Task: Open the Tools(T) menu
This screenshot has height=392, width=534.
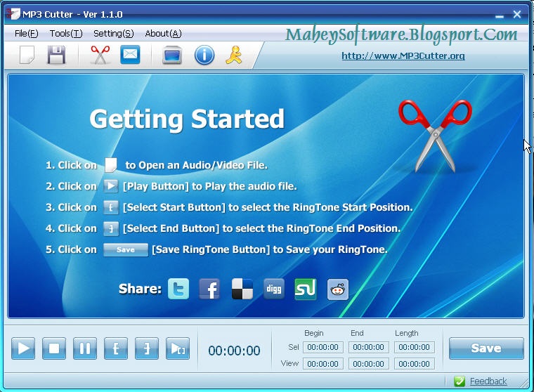Action: (x=66, y=34)
